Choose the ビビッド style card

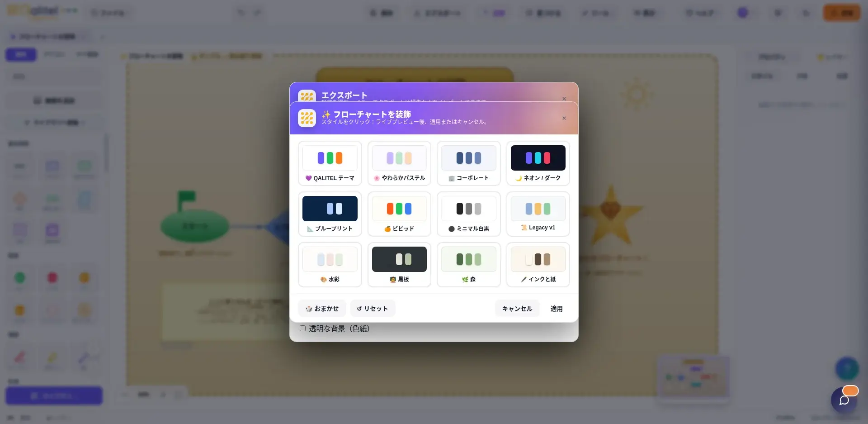[399, 214]
